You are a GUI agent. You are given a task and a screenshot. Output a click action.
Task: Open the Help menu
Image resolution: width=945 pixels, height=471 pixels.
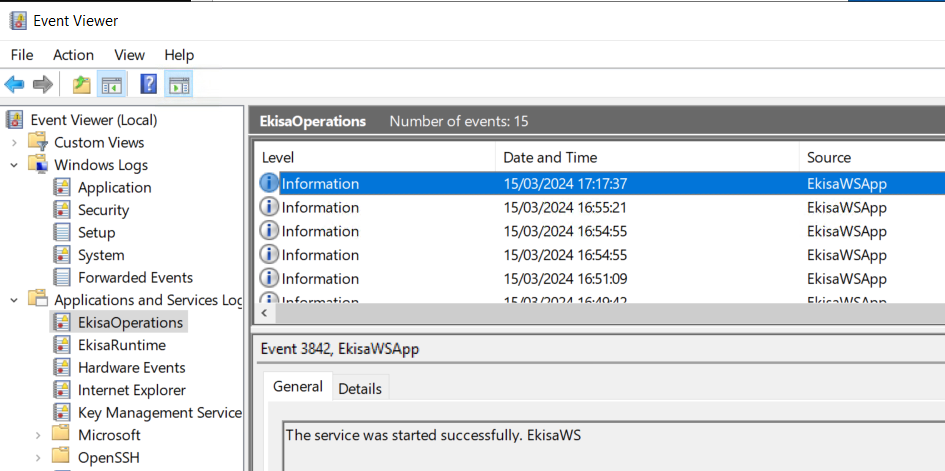[x=179, y=55]
